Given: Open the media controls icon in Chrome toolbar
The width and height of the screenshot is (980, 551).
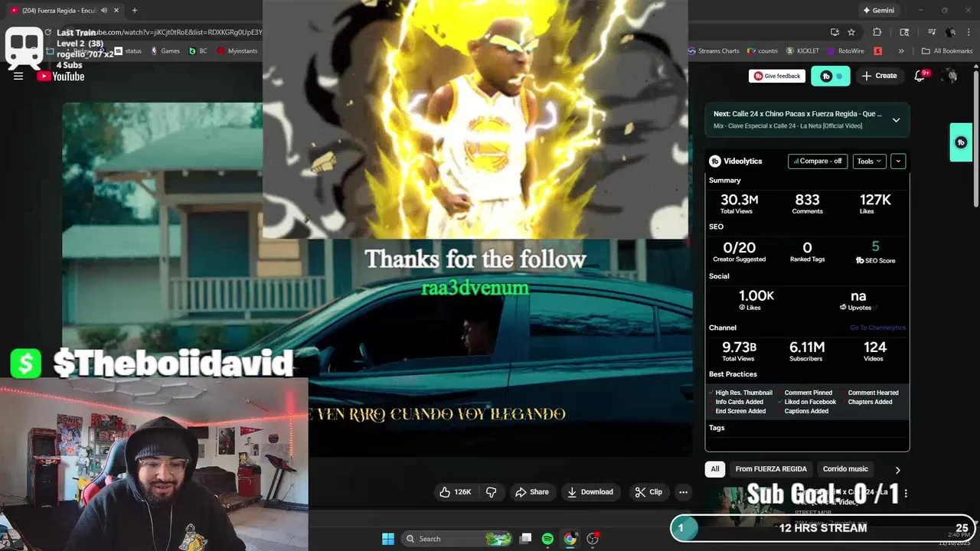Looking at the screenshot, I should (x=932, y=32).
